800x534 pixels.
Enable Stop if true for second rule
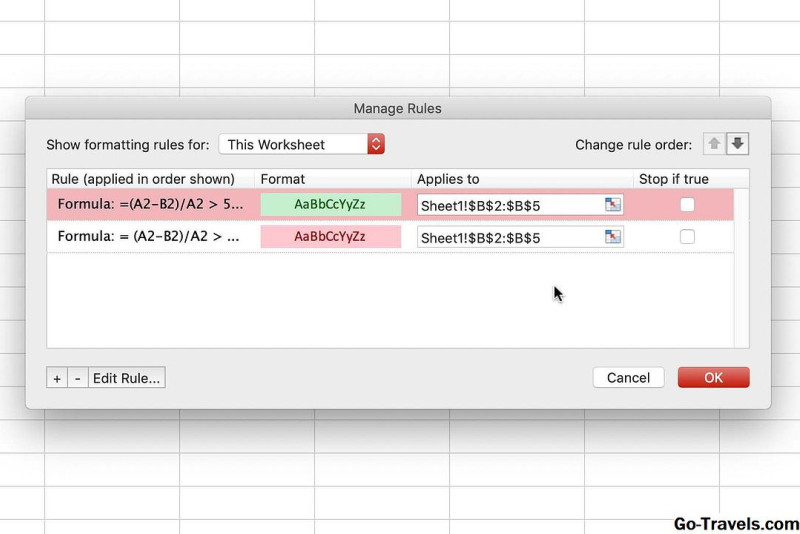click(687, 237)
